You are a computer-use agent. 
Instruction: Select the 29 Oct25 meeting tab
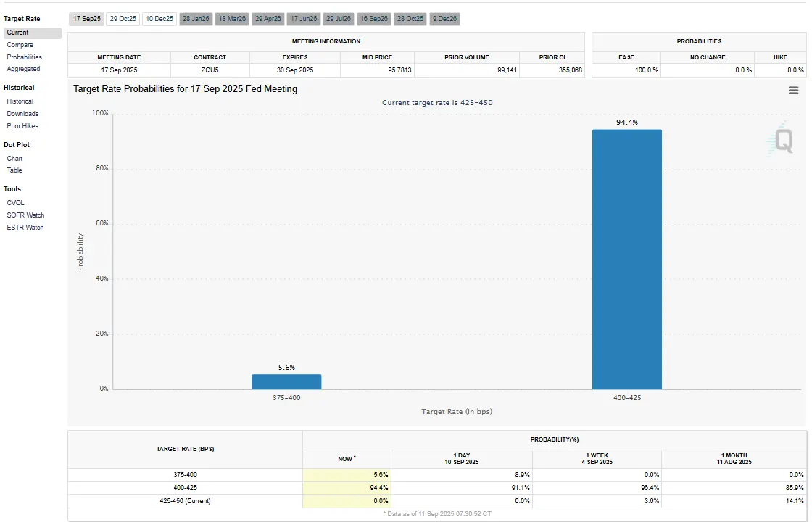pyautogui.click(x=123, y=19)
